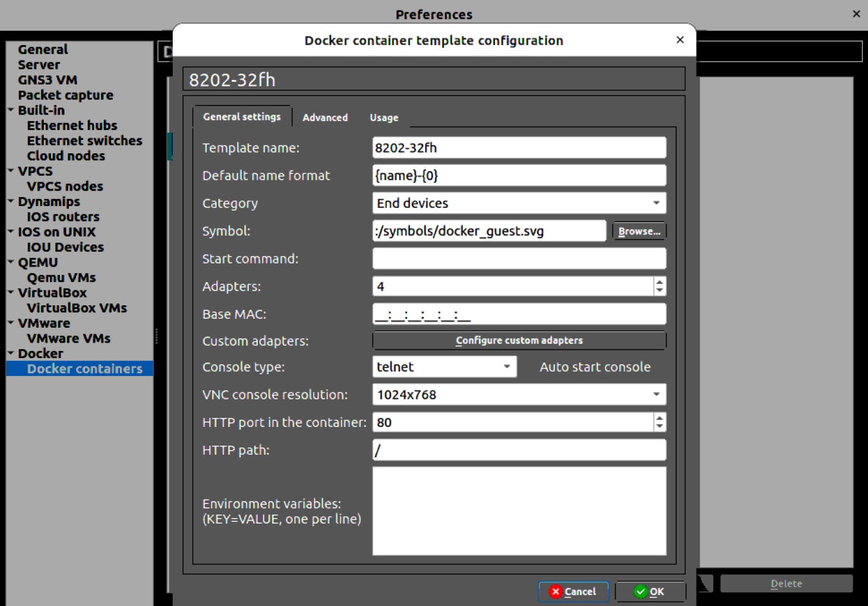The width and height of the screenshot is (868, 606).
Task: Open the Usage tab
Action: [384, 117]
